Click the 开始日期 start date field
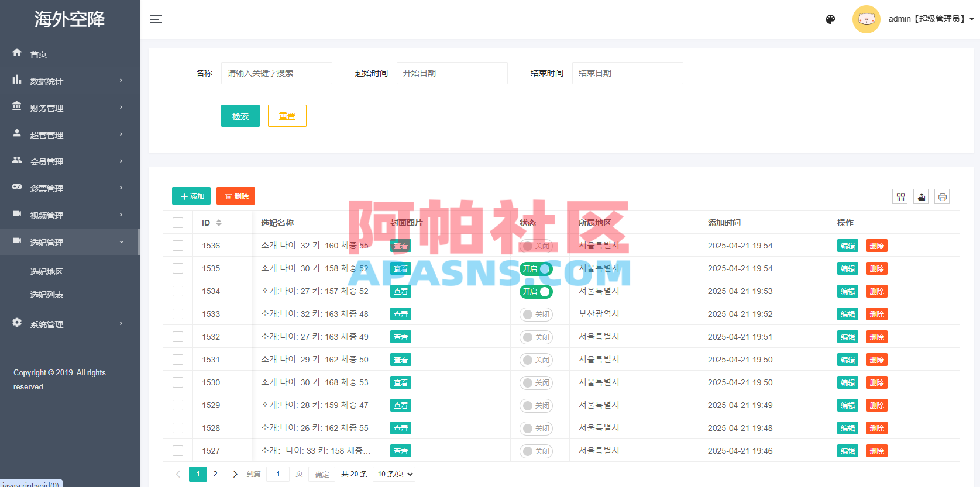The image size is (980, 487). (x=452, y=73)
